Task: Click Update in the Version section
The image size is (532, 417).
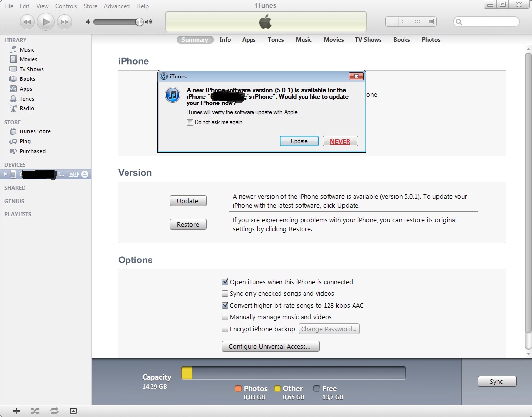Action: tap(188, 201)
